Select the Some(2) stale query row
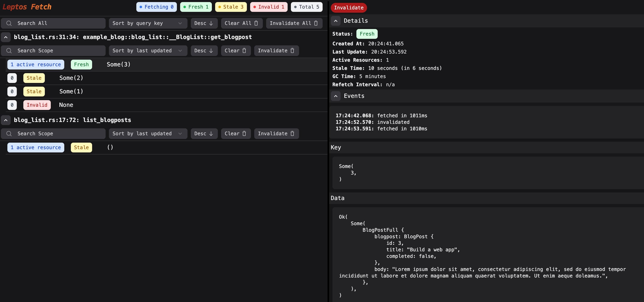644x302 pixels. click(71, 78)
